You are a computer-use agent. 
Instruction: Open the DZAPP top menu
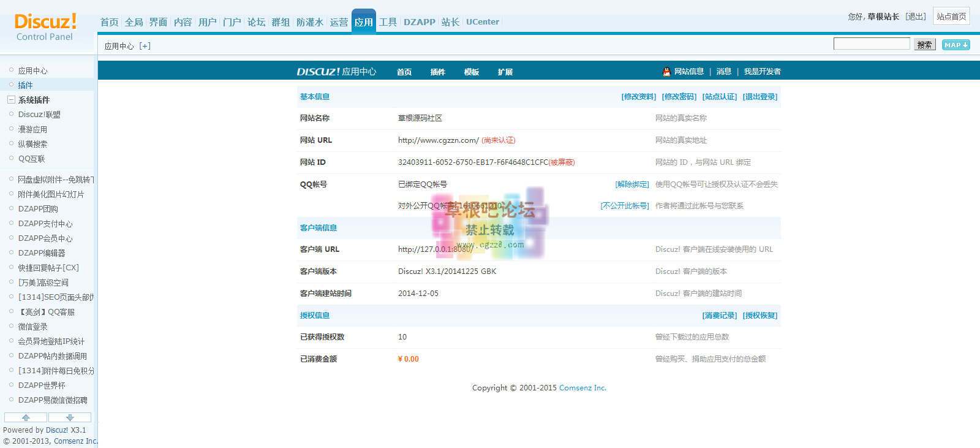tap(420, 22)
